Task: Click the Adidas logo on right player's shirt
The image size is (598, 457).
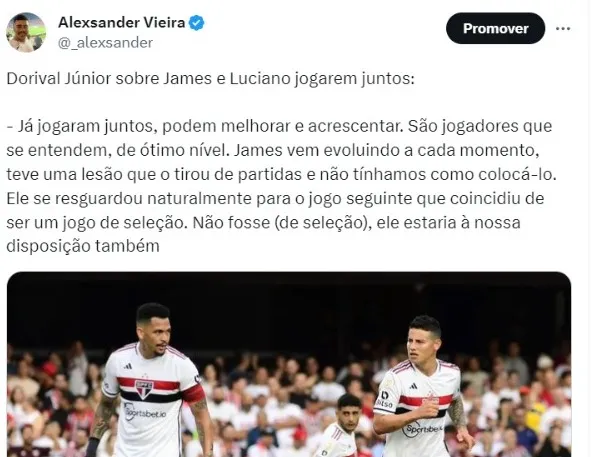Action: pyautogui.click(x=413, y=386)
